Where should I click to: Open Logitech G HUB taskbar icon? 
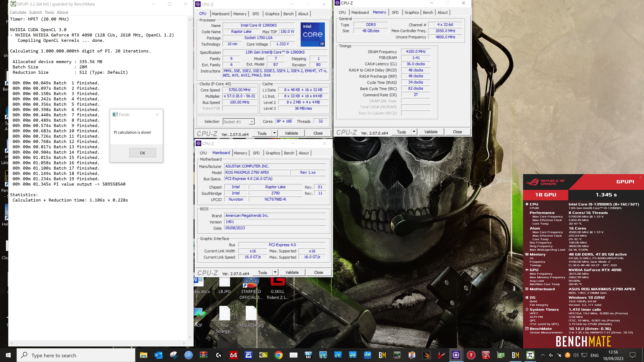point(218,355)
